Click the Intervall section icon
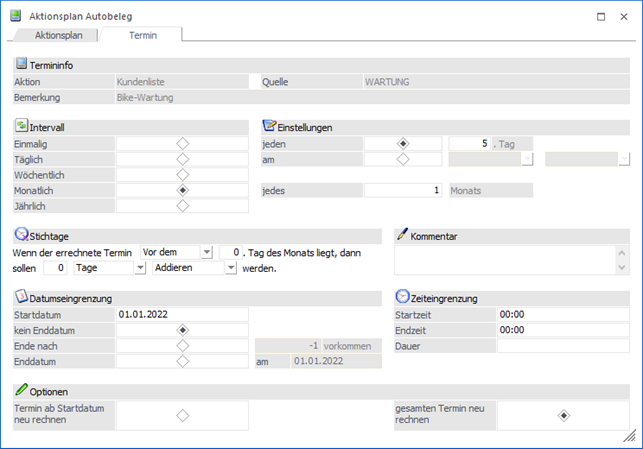Viewport: 643px width, 449px height. [21, 127]
